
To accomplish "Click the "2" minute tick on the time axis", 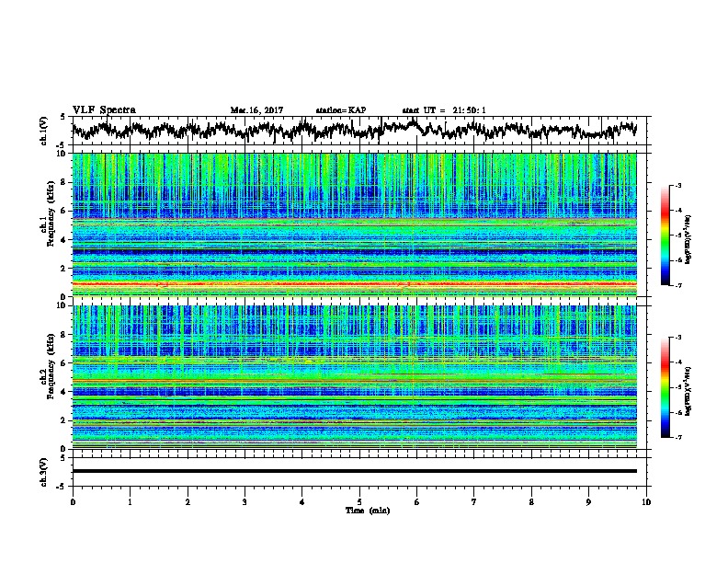I will click(188, 502).
